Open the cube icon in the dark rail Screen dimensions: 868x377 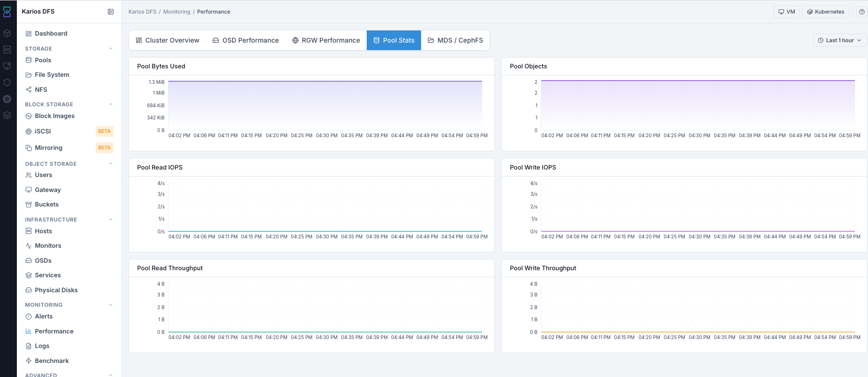pyautogui.click(x=7, y=33)
